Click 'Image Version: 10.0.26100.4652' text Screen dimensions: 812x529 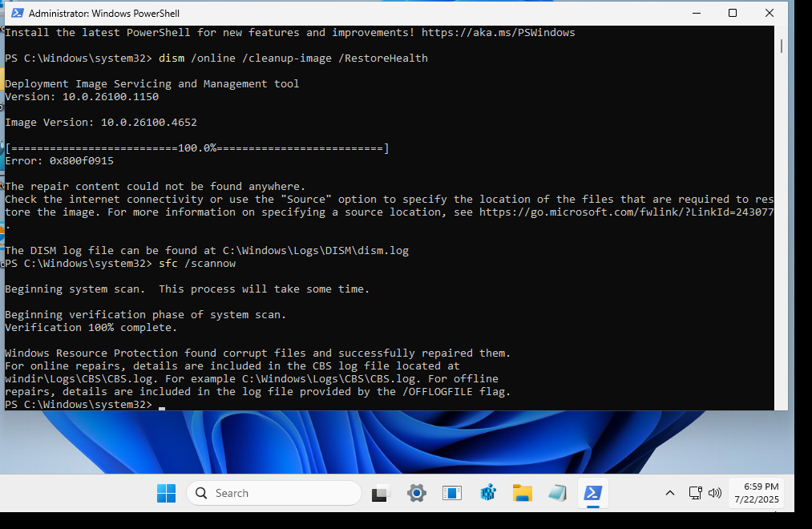click(101, 123)
